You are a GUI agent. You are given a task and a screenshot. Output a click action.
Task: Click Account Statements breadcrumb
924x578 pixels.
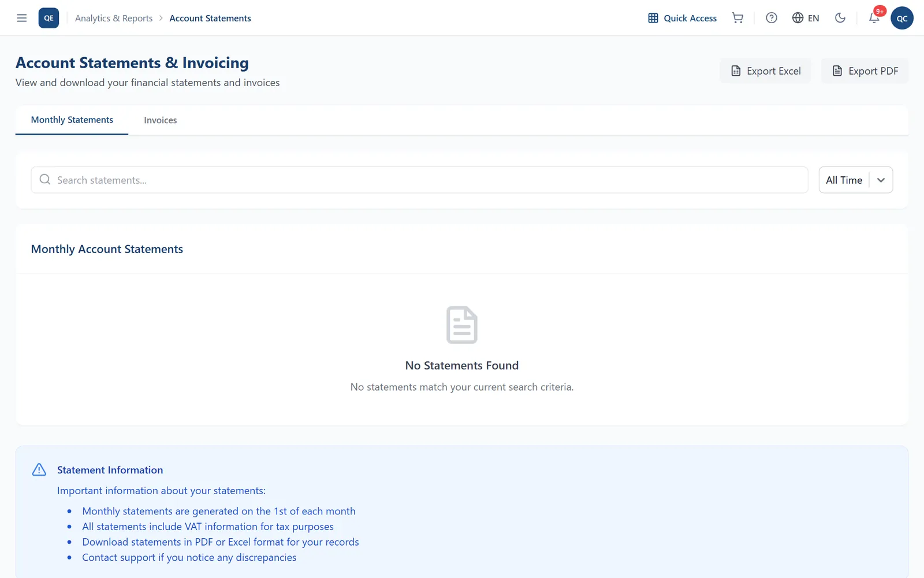(x=210, y=18)
